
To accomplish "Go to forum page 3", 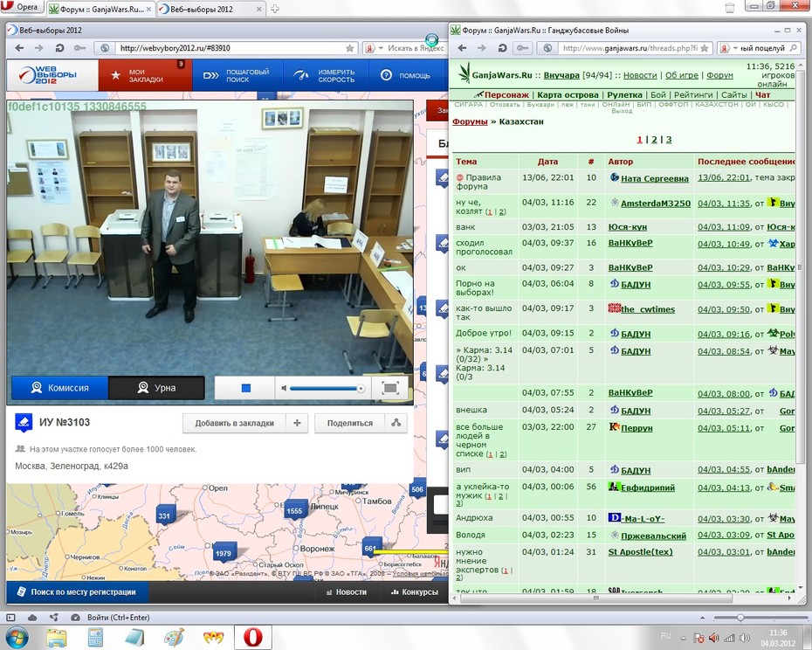I will coord(669,140).
